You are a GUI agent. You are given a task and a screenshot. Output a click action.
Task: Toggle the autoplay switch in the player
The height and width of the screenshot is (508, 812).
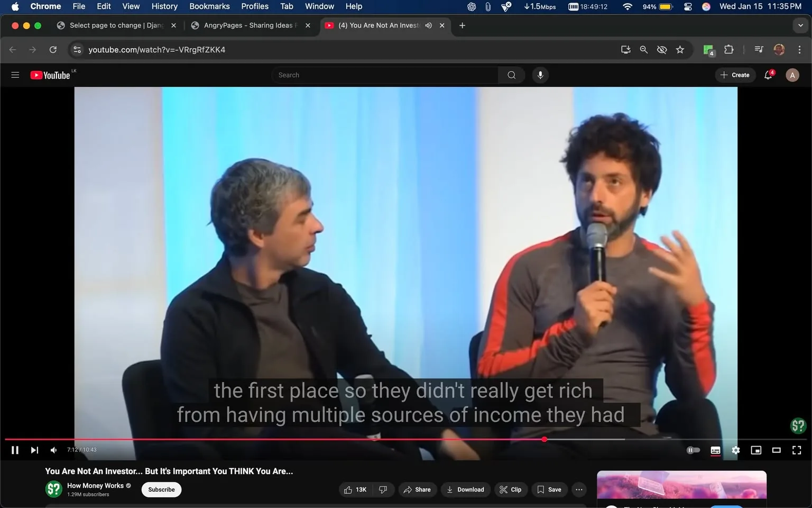coord(693,450)
